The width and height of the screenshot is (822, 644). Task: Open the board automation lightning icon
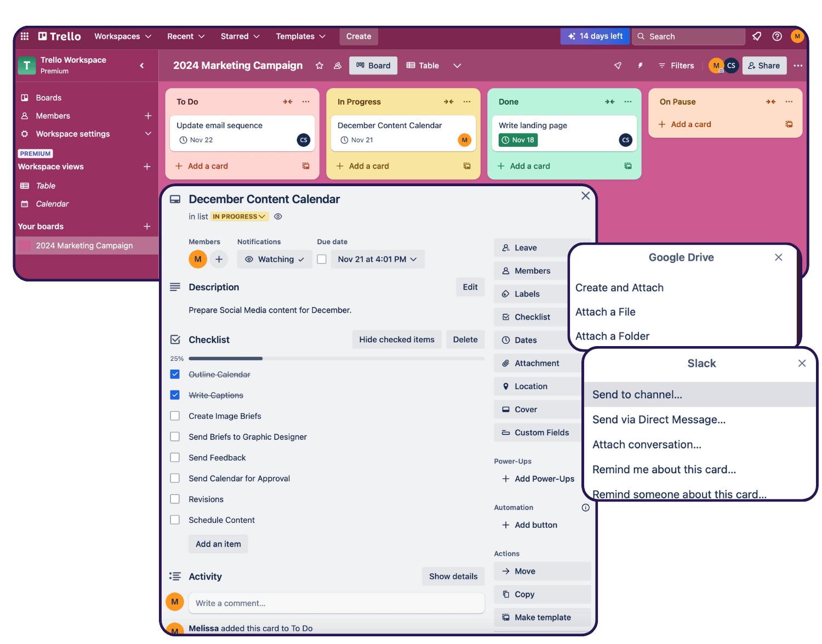coord(640,66)
